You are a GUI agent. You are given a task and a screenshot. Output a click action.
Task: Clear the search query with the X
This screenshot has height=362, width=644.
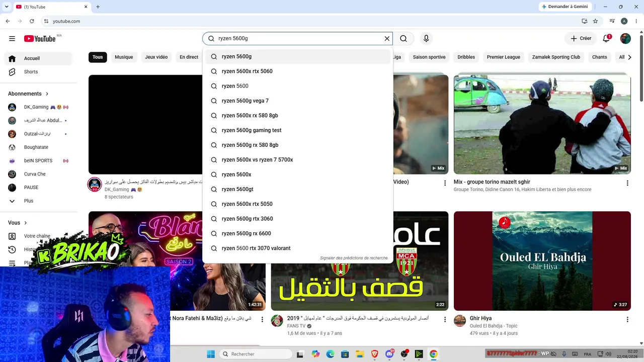(x=387, y=39)
